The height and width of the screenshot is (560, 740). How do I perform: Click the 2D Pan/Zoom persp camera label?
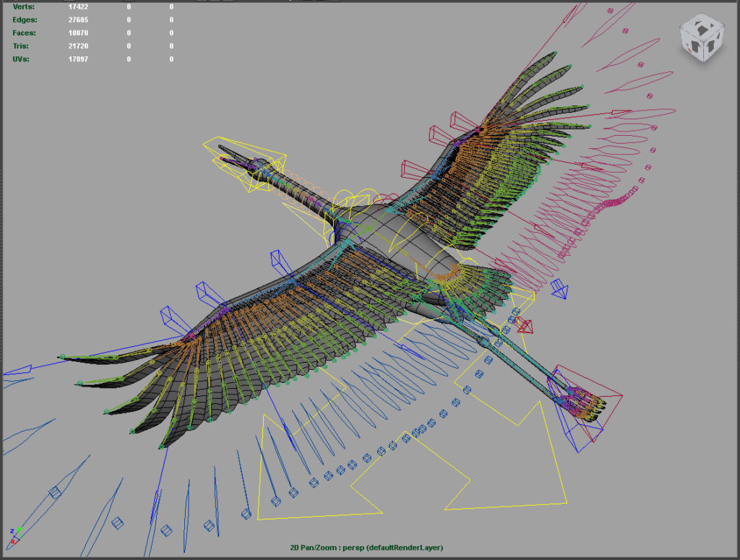click(366, 548)
